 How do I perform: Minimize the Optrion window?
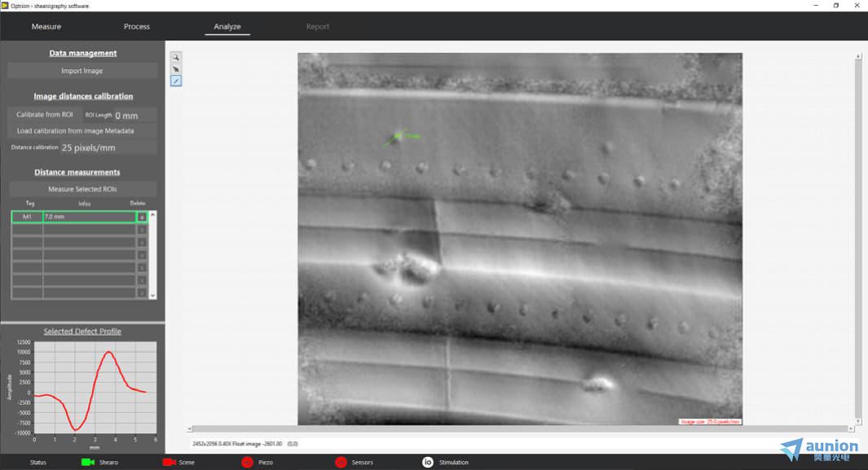pos(815,6)
